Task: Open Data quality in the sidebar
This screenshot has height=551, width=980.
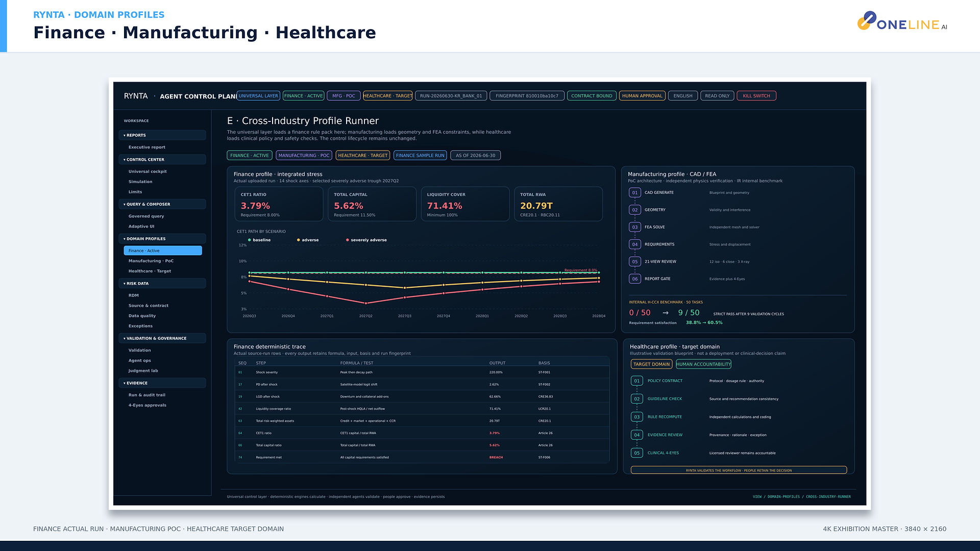Action: click(x=142, y=316)
